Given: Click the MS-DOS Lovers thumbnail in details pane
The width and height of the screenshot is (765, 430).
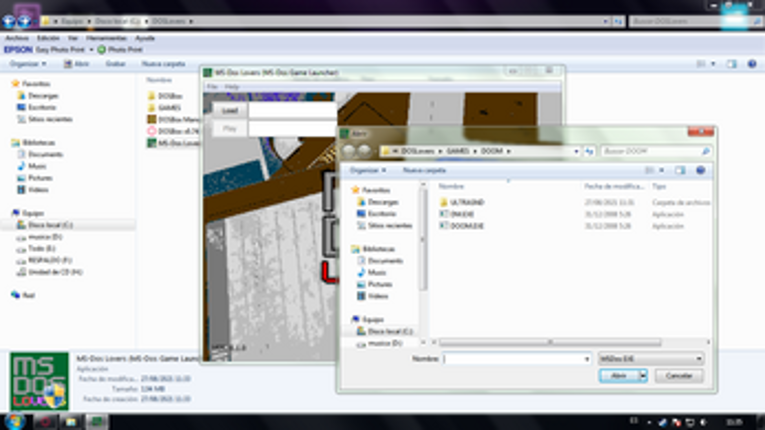Looking at the screenshot, I should (x=40, y=381).
